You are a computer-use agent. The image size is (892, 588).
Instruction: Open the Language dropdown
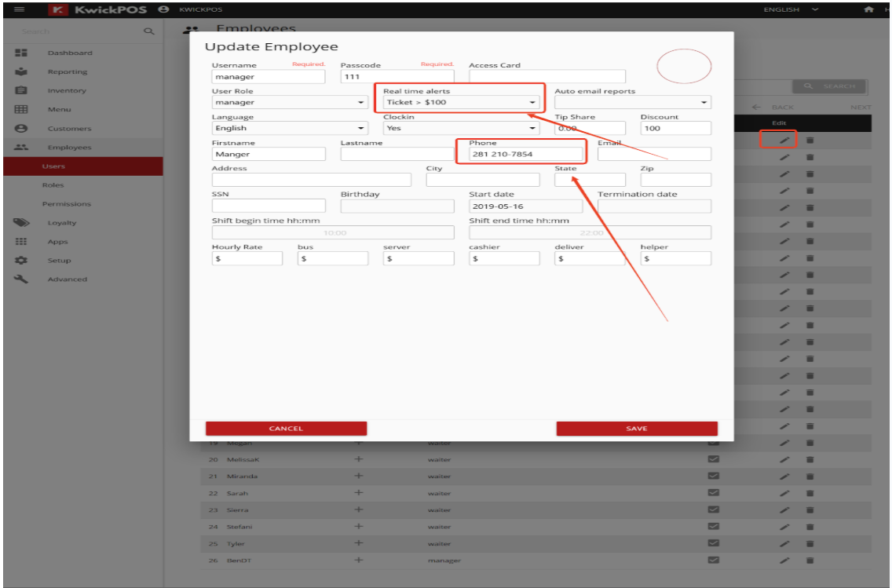[x=290, y=128]
